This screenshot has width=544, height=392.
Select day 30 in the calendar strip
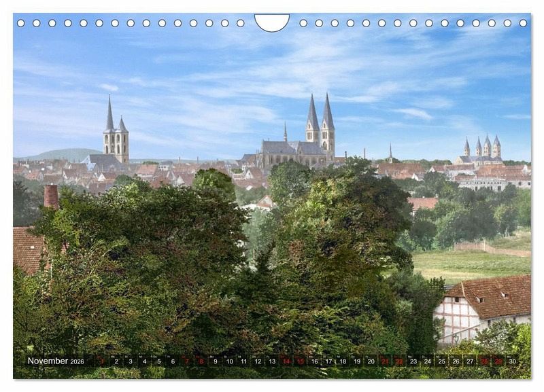[x=512, y=362]
